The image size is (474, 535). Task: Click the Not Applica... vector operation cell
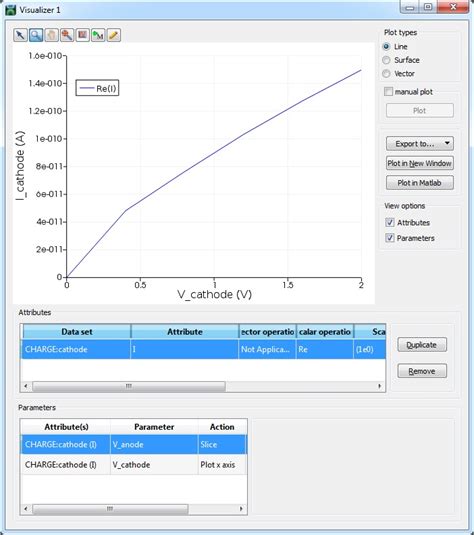[x=267, y=349]
